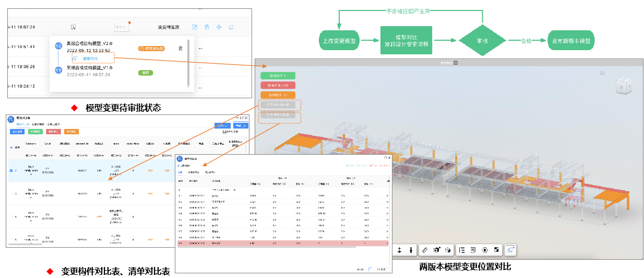Click the walking person icon in viewer toolbar
644x278 pixels.
coord(411,250)
